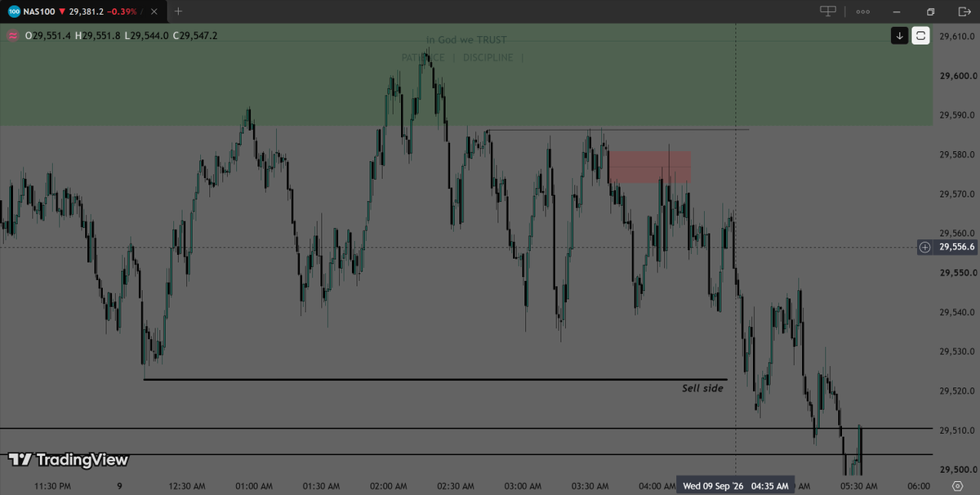Open the three-dots more options menu
The width and height of the screenshot is (980, 495).
[863, 11]
